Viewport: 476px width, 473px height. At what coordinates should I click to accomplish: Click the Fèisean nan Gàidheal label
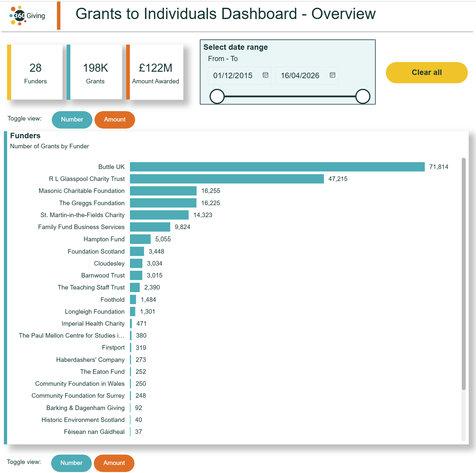coord(94,432)
